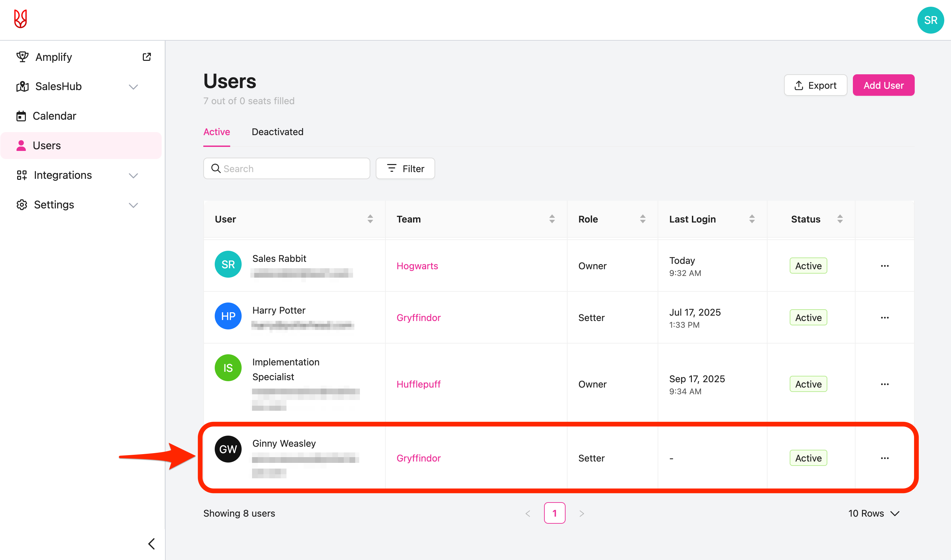Open more options for Sales Rabbit row

pos(884,266)
